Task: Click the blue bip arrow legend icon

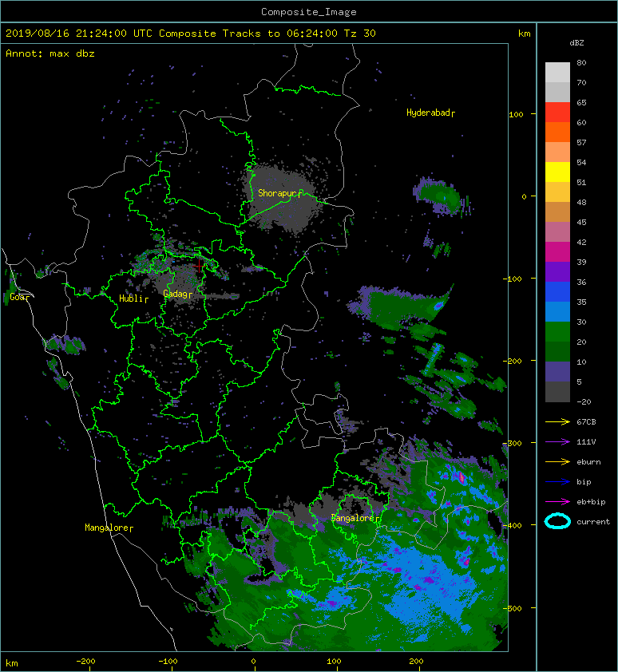Action: (557, 482)
